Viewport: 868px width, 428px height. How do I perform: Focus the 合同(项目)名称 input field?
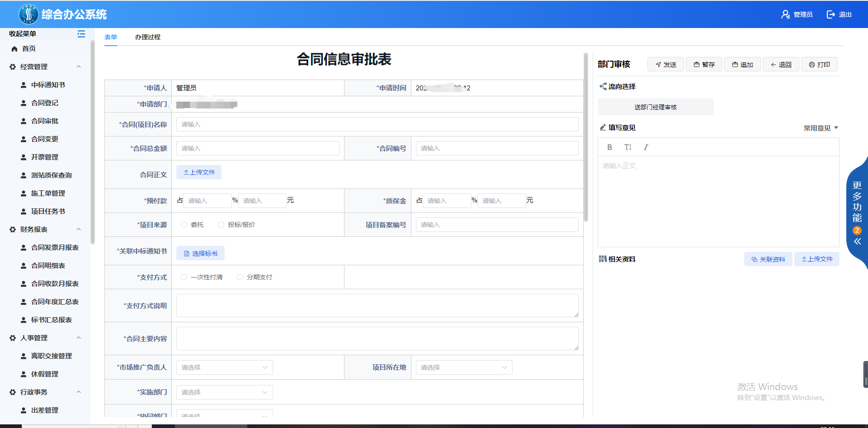(x=377, y=124)
